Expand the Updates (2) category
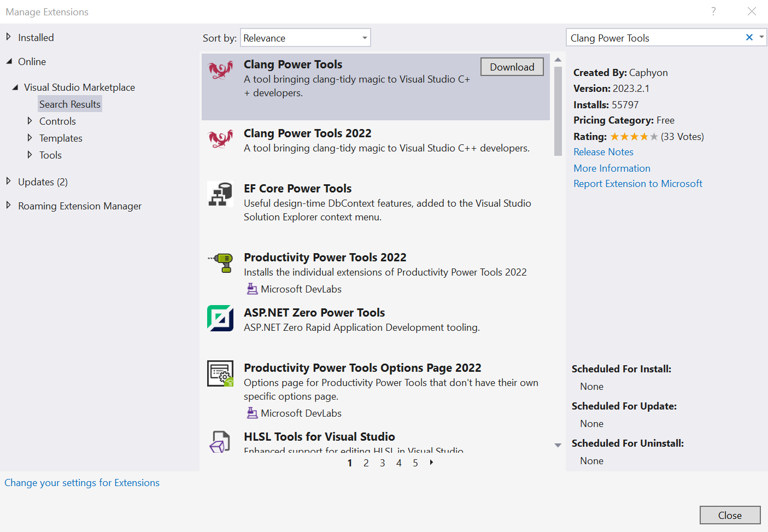 click(8, 181)
